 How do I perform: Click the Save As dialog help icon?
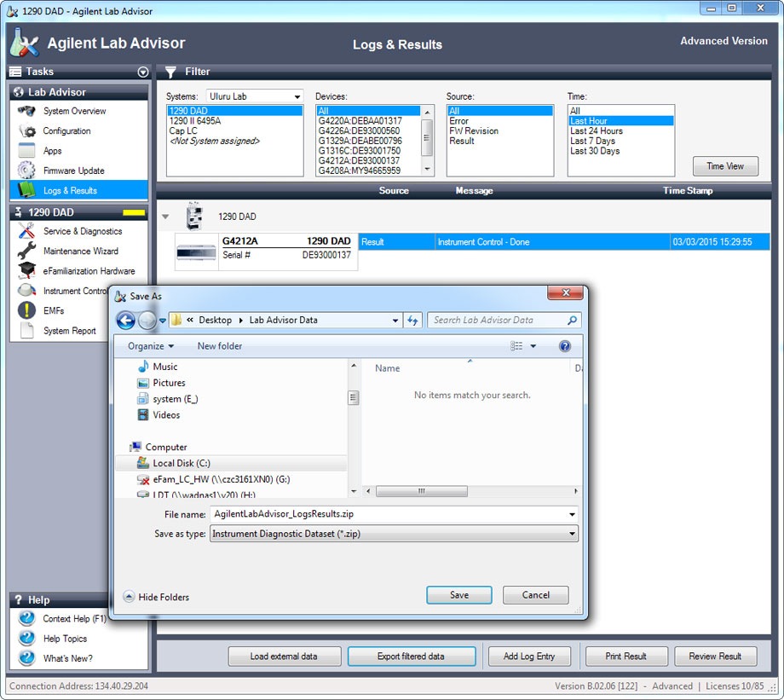pos(564,346)
